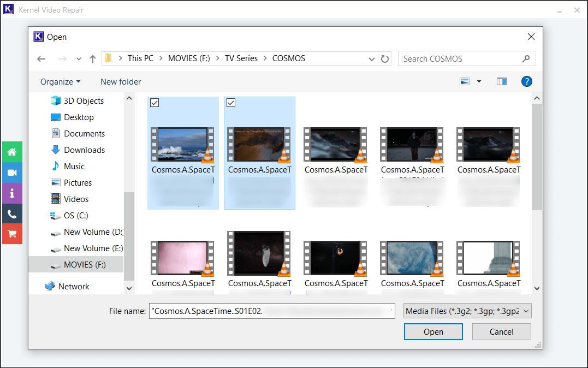Click the search magnifier icon
This screenshot has width=588, height=368.
pos(526,58)
